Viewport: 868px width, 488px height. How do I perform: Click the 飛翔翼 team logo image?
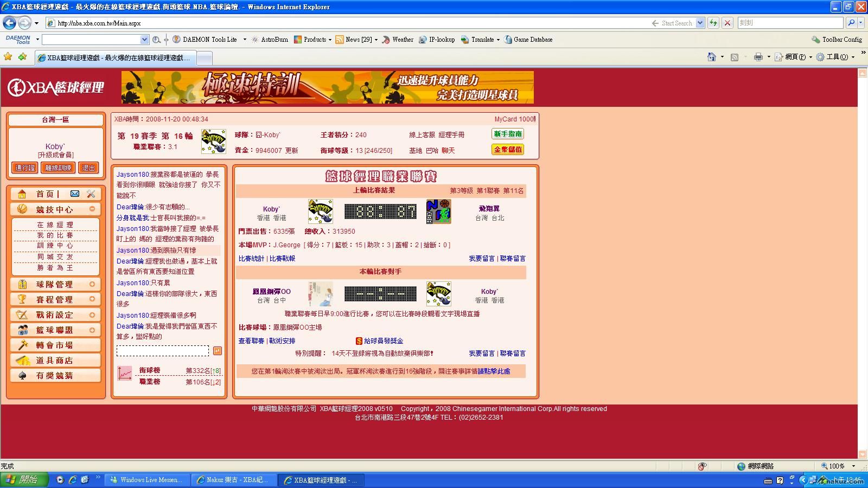(438, 211)
